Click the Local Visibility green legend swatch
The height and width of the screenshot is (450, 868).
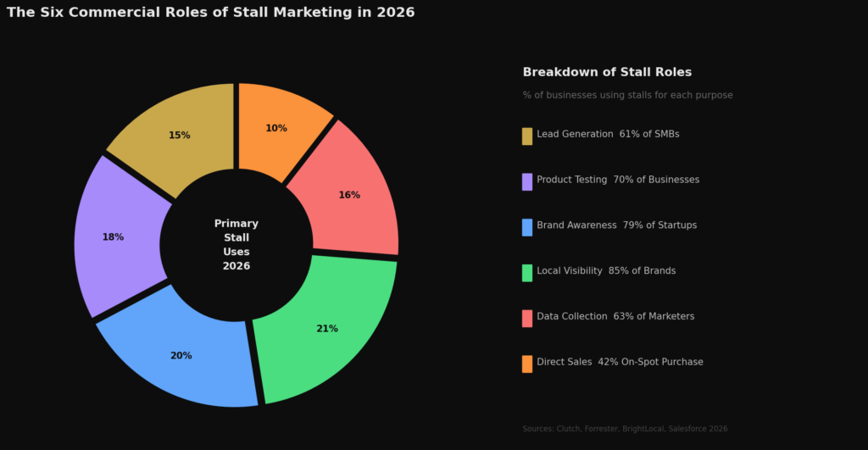point(527,273)
